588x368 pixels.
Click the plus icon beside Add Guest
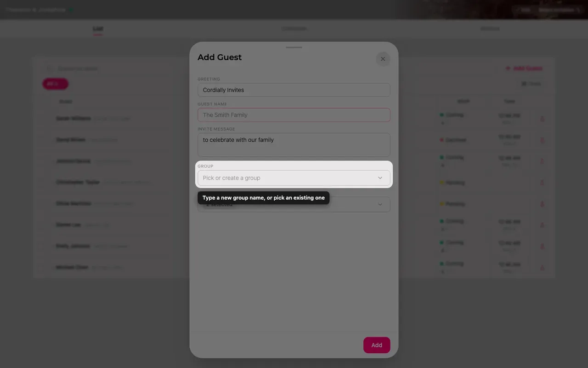click(x=508, y=69)
